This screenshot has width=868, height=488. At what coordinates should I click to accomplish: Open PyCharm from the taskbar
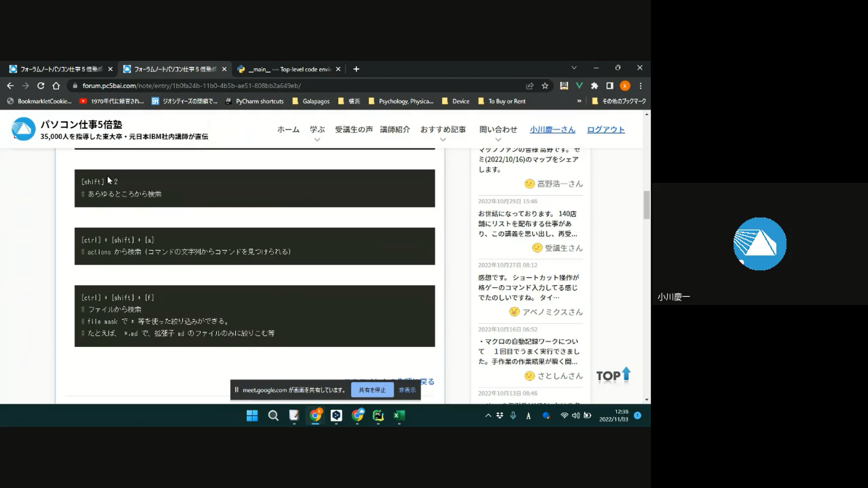pyautogui.click(x=378, y=416)
